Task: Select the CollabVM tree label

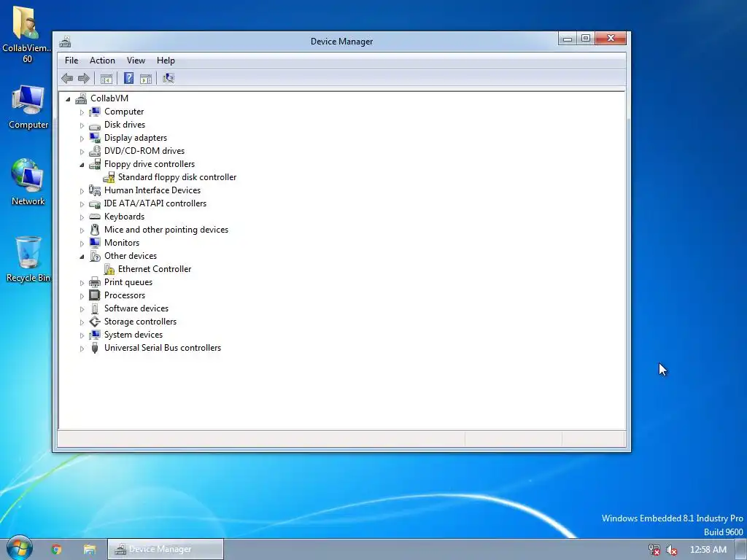Action: coord(109,98)
